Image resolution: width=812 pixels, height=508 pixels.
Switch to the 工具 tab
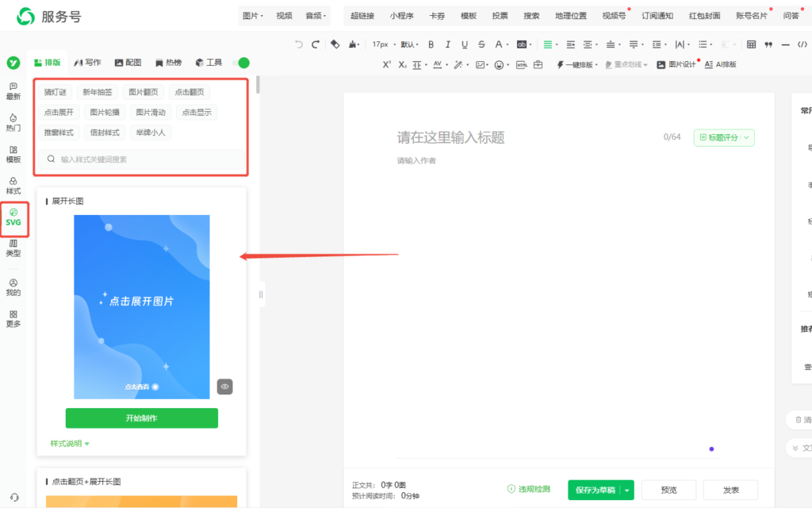click(209, 63)
